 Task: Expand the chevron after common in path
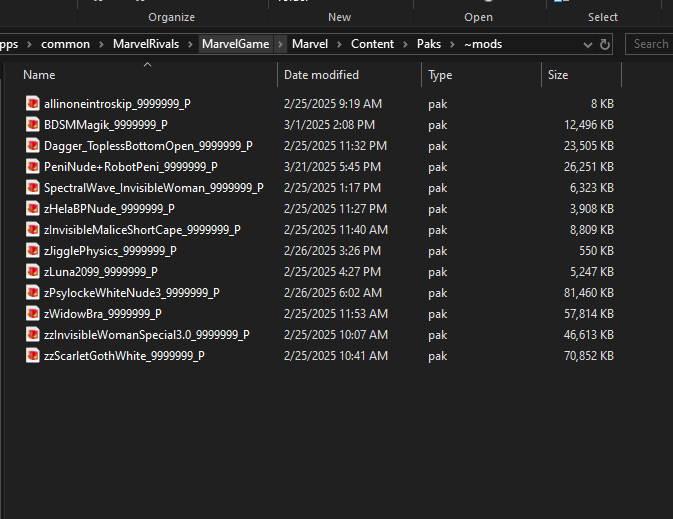pyautogui.click(x=101, y=44)
